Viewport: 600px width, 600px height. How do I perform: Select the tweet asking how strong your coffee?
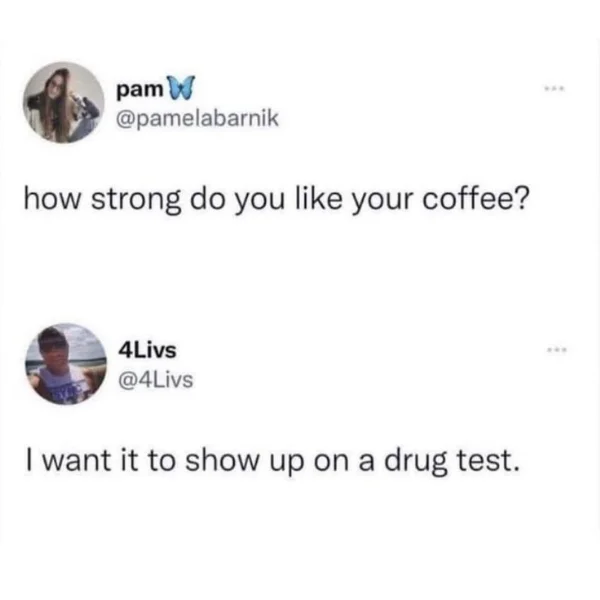click(277, 200)
